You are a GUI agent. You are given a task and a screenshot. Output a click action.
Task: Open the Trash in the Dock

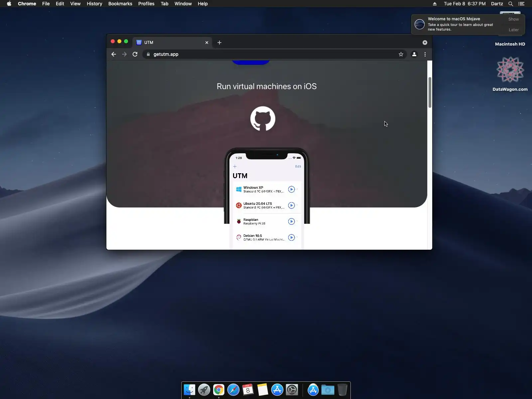(342, 390)
